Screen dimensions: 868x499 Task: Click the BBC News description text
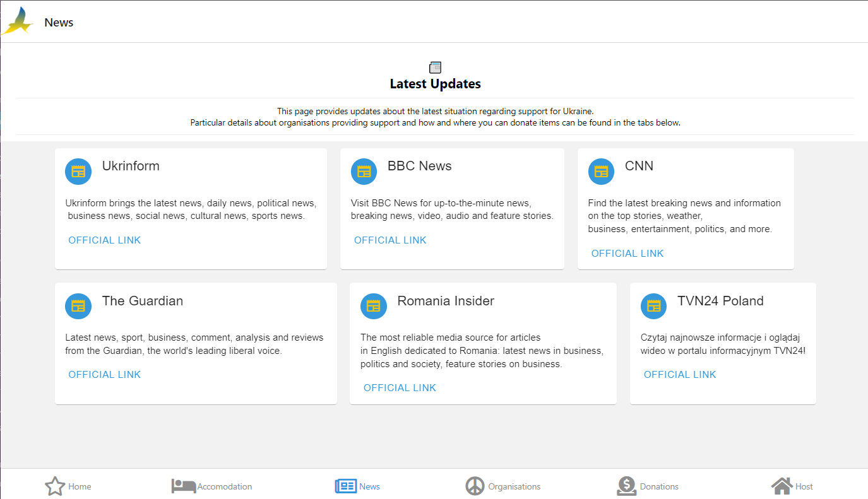(452, 209)
